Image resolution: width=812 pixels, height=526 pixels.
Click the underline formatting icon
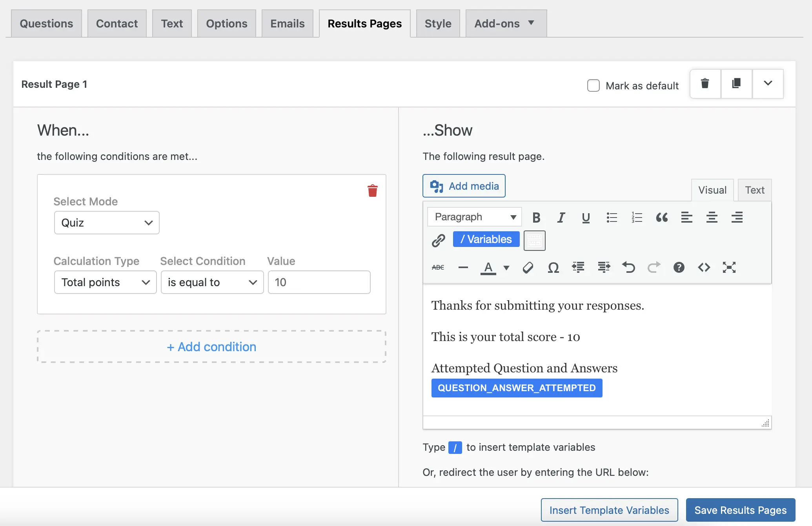tap(585, 216)
